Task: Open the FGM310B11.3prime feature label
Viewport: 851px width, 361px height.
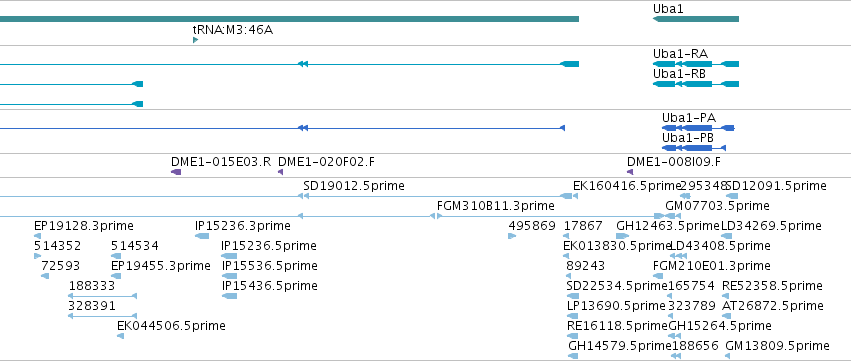Action: click(x=496, y=206)
